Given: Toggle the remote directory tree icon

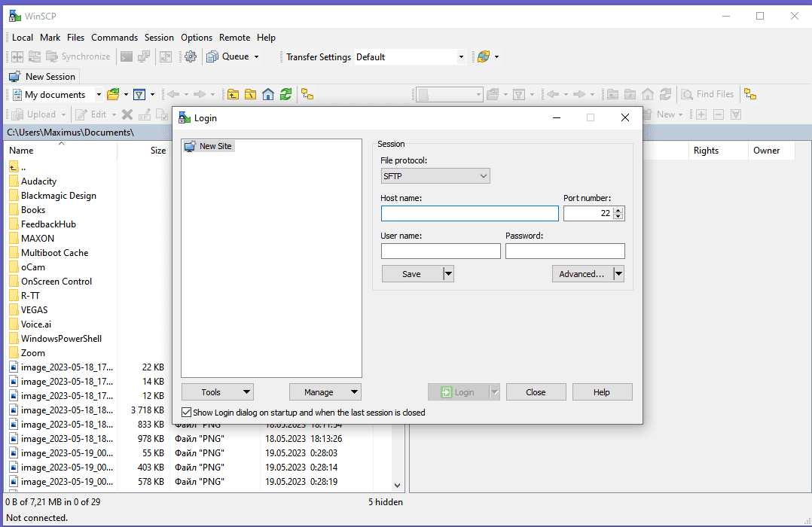Looking at the screenshot, I should [750, 94].
